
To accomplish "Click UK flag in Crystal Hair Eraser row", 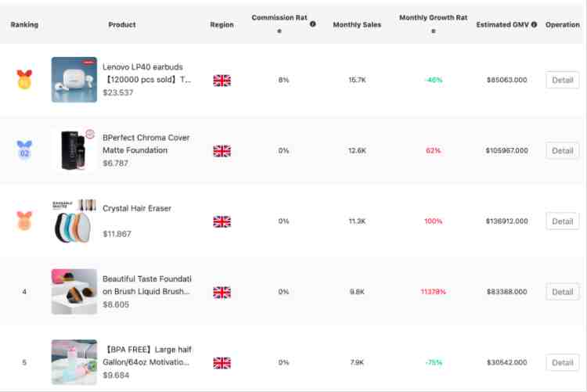I will click(222, 221).
